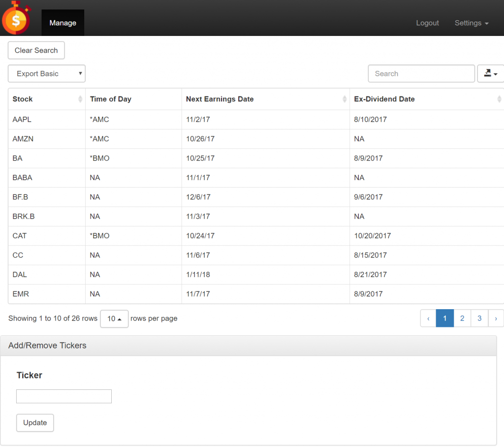This screenshot has height=447, width=504.
Task: Select the BF.B stock cell
Action: click(x=47, y=197)
